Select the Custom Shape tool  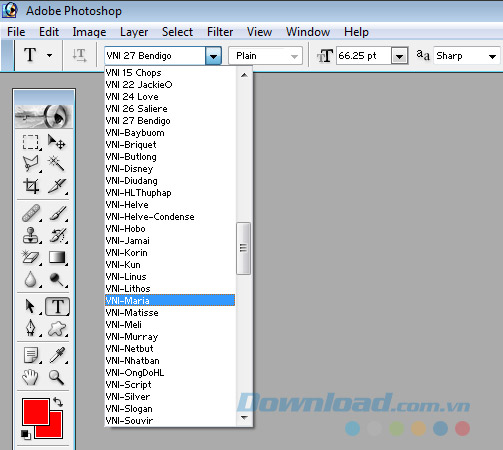pos(58,328)
